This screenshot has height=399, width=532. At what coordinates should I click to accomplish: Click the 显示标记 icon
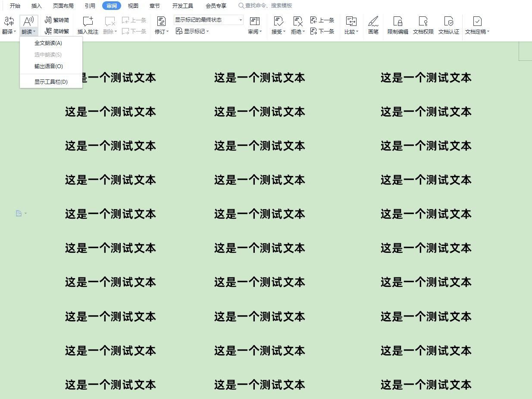pos(179,31)
